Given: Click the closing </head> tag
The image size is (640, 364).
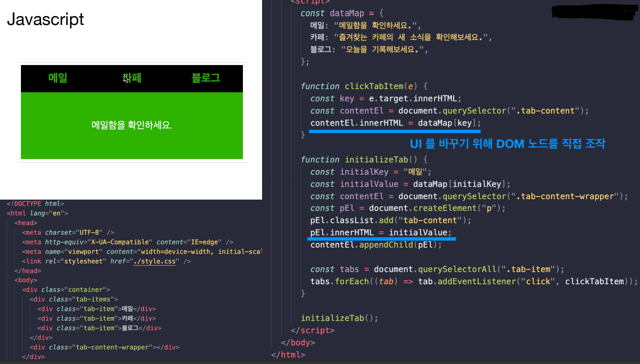Looking at the screenshot, I should (x=28, y=270).
